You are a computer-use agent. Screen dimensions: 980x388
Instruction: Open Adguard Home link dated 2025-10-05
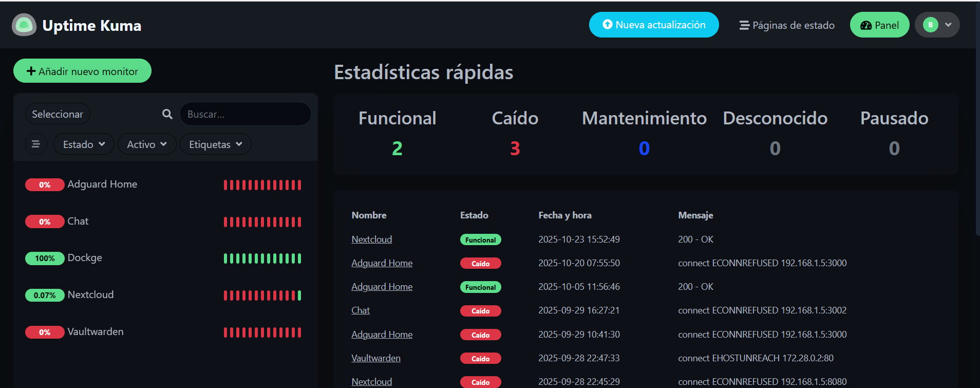pos(382,287)
